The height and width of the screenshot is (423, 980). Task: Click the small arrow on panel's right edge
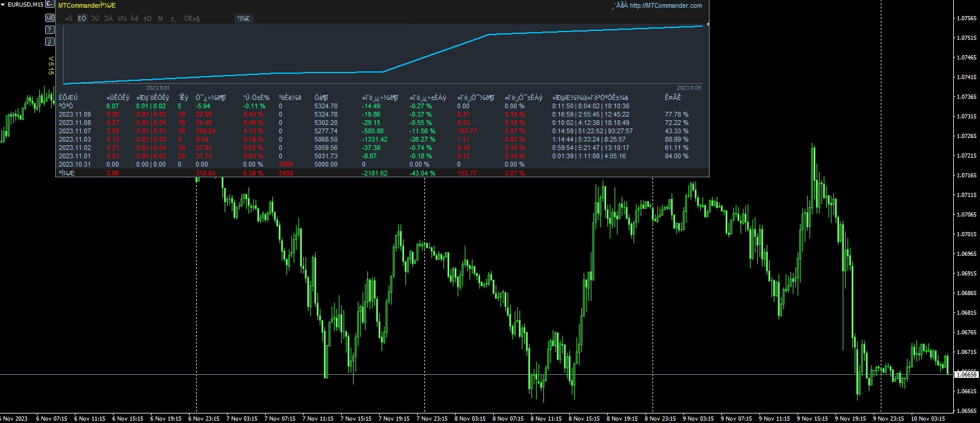click(x=707, y=24)
